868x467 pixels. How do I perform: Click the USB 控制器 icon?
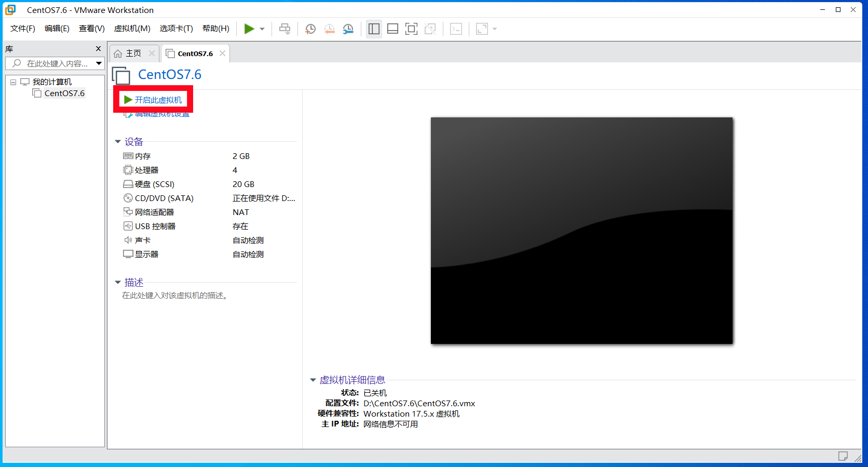pyautogui.click(x=128, y=226)
